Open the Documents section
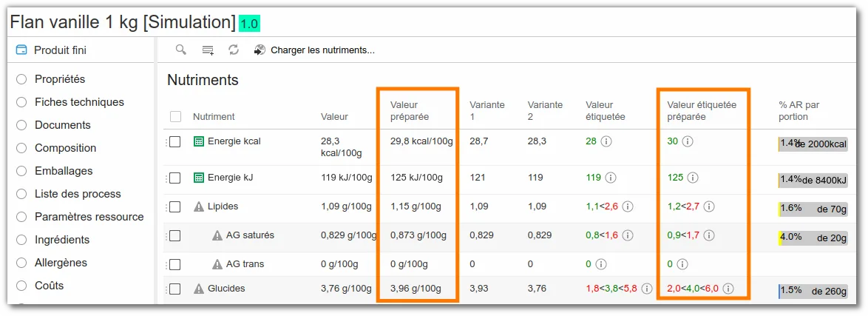Screen dimensions: 868x316 point(63,125)
